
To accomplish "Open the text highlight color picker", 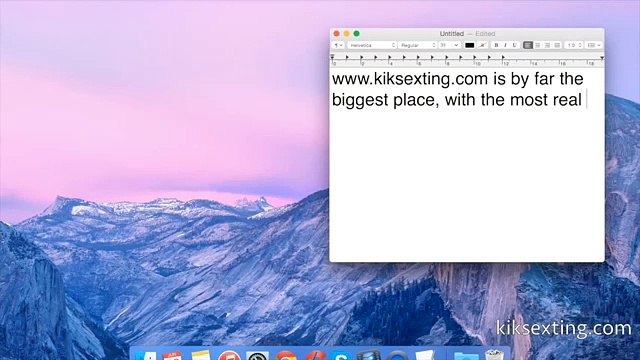I will [482, 45].
